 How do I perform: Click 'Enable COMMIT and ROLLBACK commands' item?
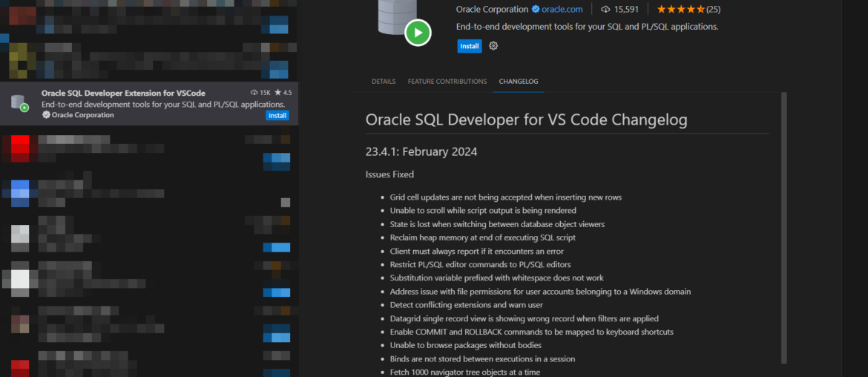(x=531, y=332)
